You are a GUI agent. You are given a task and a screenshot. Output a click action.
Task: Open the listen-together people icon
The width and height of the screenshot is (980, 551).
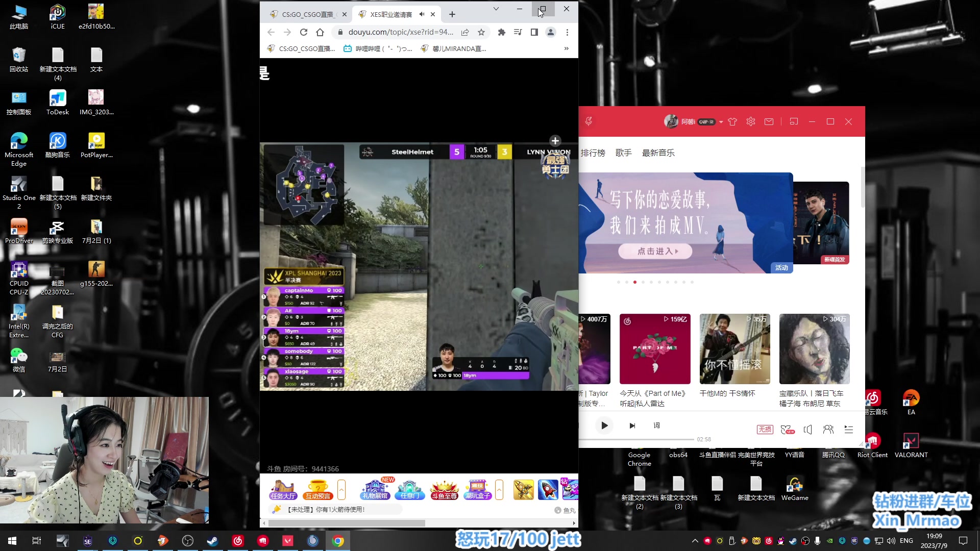click(828, 430)
